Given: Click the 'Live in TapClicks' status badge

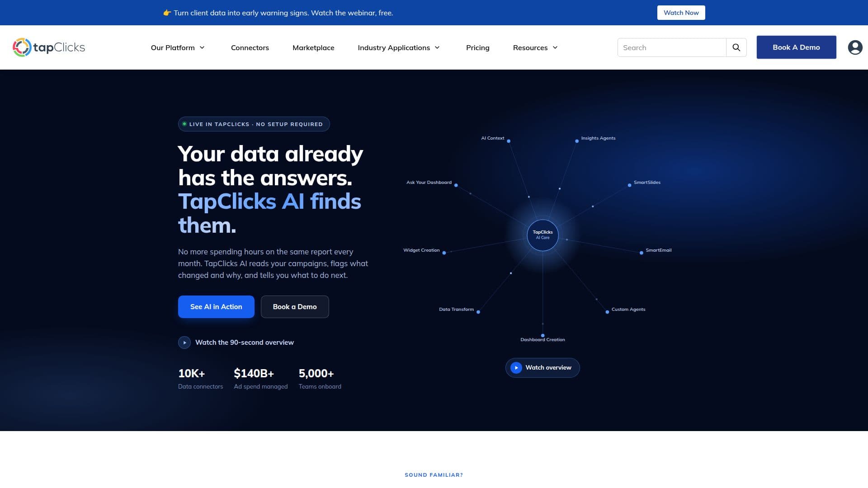Looking at the screenshot, I should click(x=254, y=124).
